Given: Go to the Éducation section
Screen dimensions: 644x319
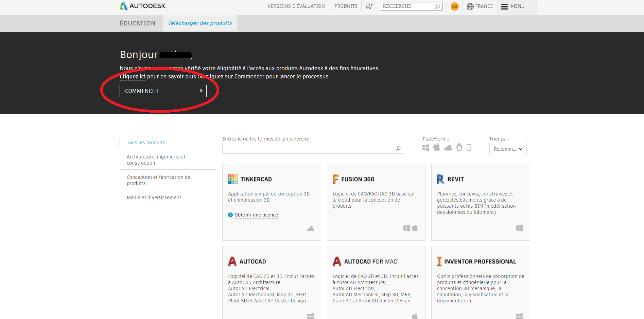Looking at the screenshot, I should pyautogui.click(x=138, y=23).
